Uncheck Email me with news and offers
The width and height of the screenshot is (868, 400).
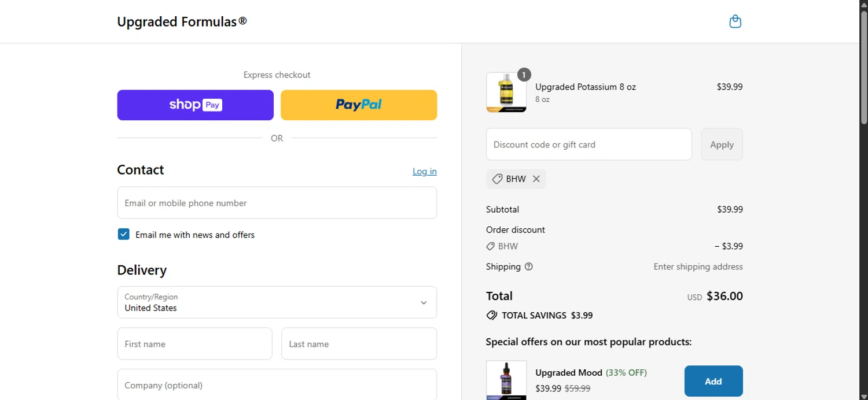pos(123,234)
